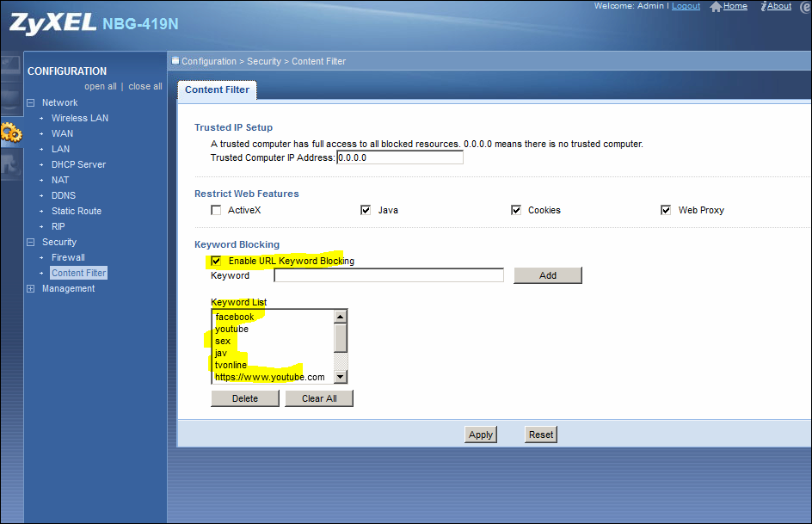The image size is (812, 524).
Task: Click the keyword list scroll up arrow
Action: [x=341, y=317]
